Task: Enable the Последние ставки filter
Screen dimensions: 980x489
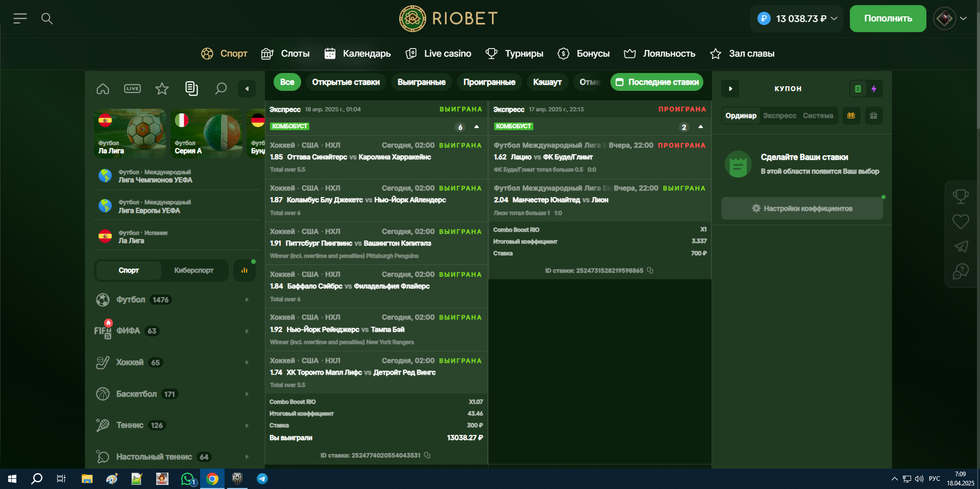Action: pyautogui.click(x=657, y=82)
